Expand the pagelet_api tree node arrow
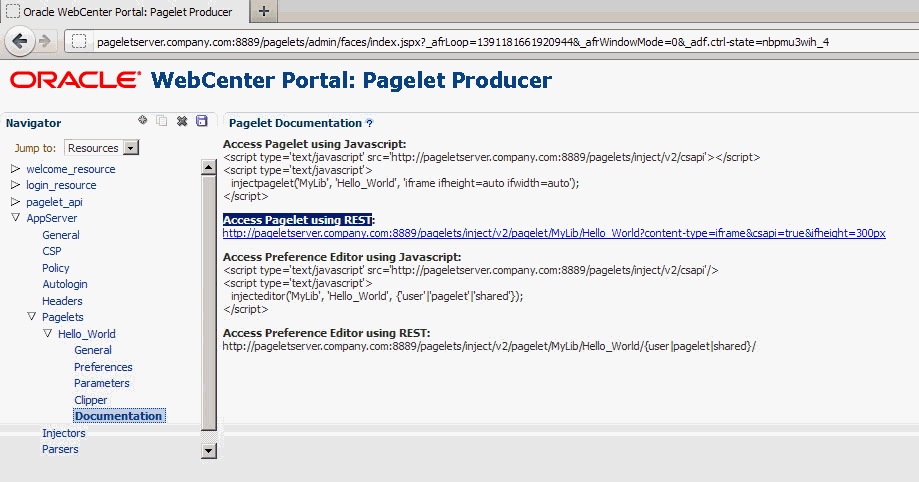Image resolution: width=919 pixels, height=482 pixels. coord(15,202)
